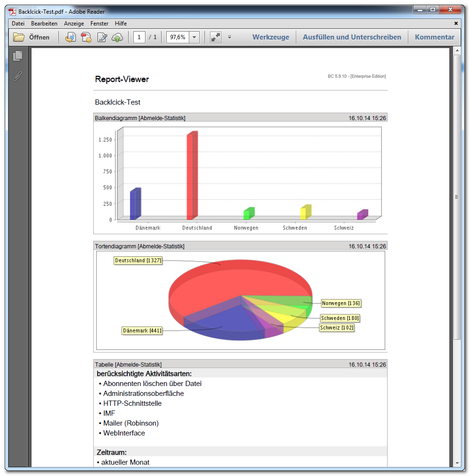This screenshot has height=476, width=470.
Task: Expand the zoom percentage dropdown arrow
Action: pos(194,37)
